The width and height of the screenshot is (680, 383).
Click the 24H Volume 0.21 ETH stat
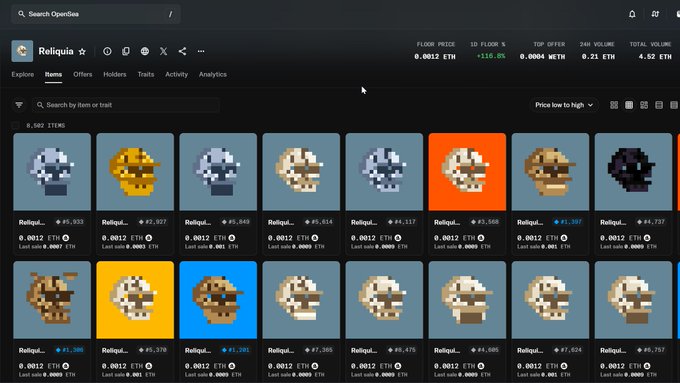[598, 51]
